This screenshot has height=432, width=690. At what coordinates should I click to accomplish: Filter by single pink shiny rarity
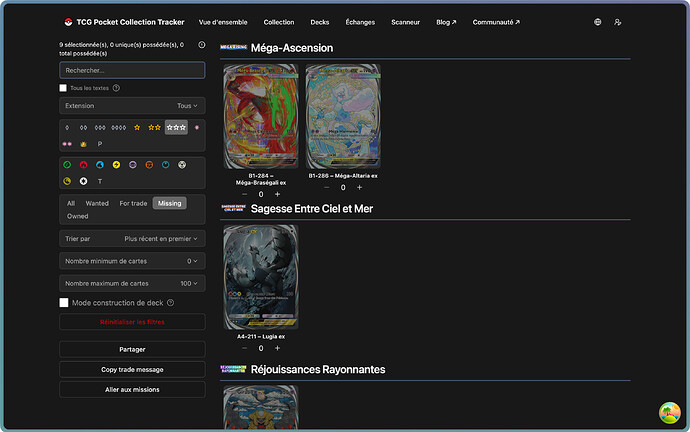point(197,128)
